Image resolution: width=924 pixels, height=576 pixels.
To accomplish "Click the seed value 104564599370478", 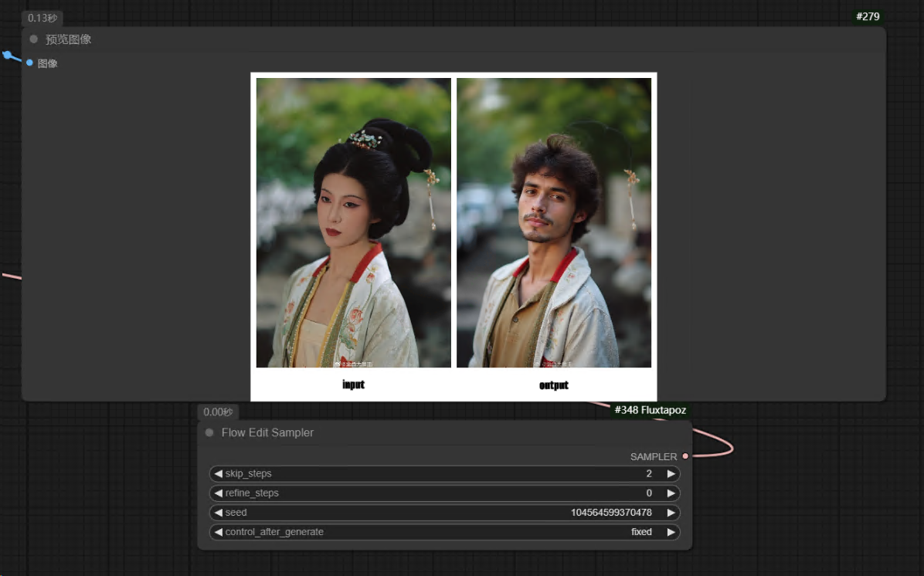I will [x=610, y=513].
